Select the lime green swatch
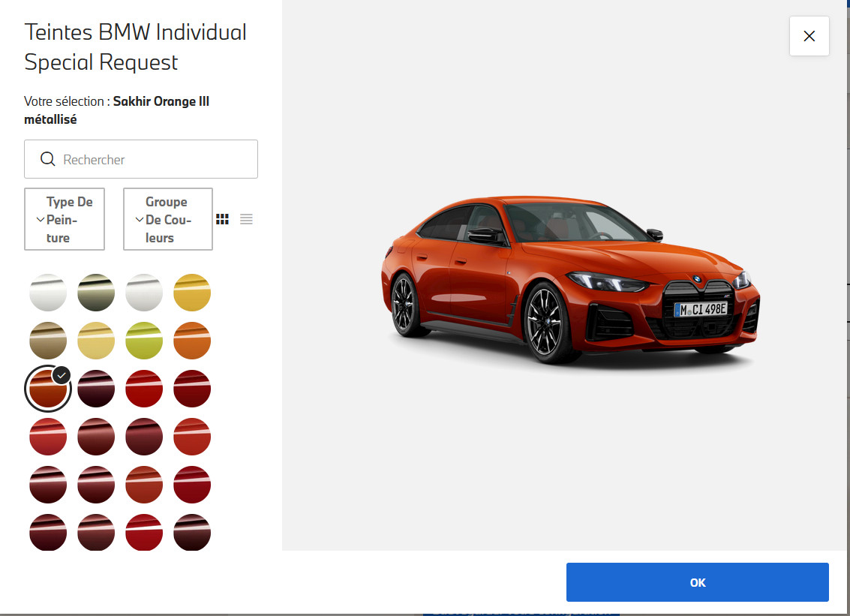The image size is (850, 616). click(x=144, y=341)
